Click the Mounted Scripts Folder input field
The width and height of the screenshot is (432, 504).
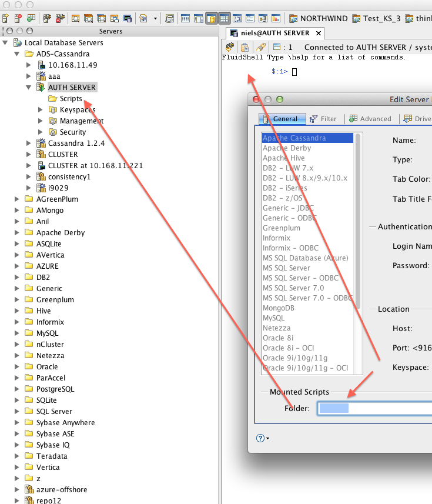375,408
